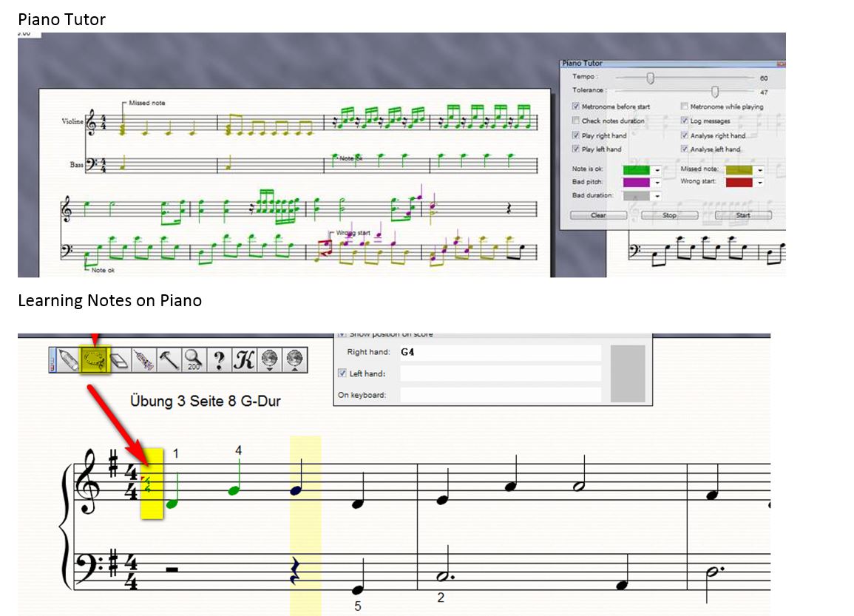Enable Check notes duration
The image size is (854, 616).
[576, 121]
